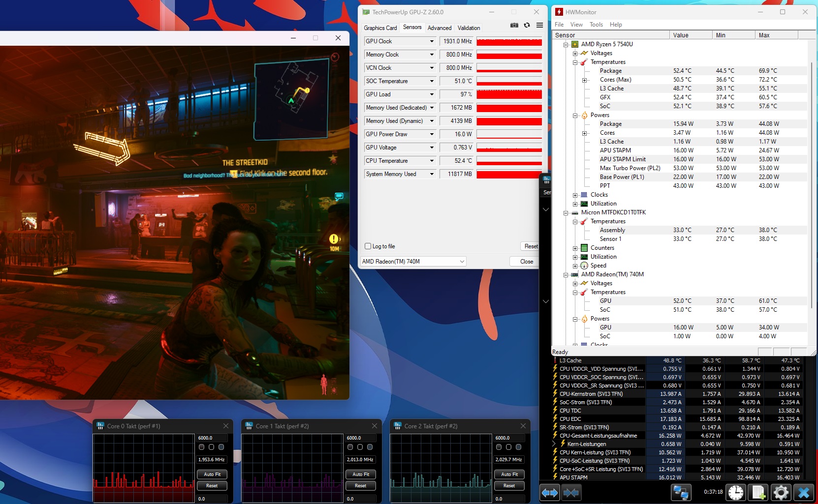The width and height of the screenshot is (818, 504).
Task: Click the GPU-Z Reset button
Action: click(x=530, y=246)
